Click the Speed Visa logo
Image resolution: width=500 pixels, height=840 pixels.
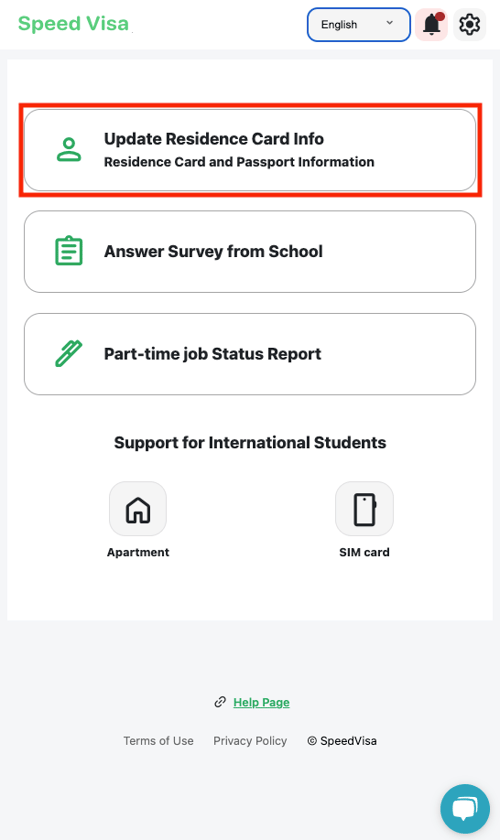click(73, 24)
